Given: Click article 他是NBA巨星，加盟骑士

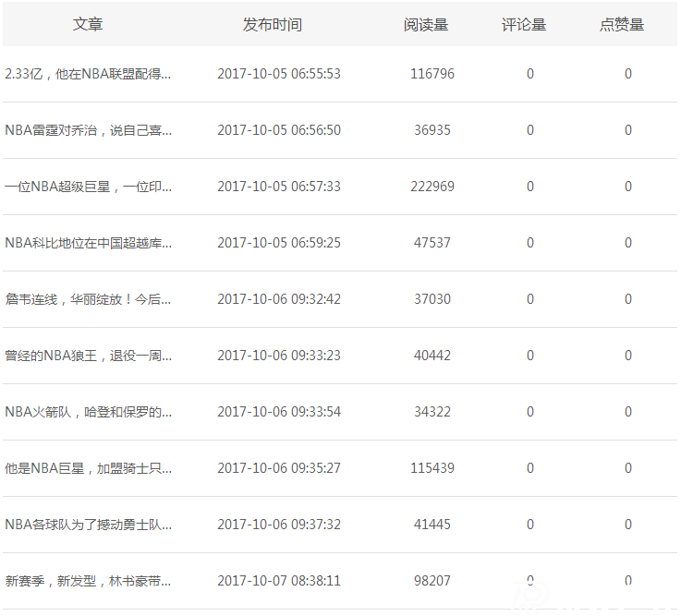Looking at the screenshot, I should pos(88,468).
